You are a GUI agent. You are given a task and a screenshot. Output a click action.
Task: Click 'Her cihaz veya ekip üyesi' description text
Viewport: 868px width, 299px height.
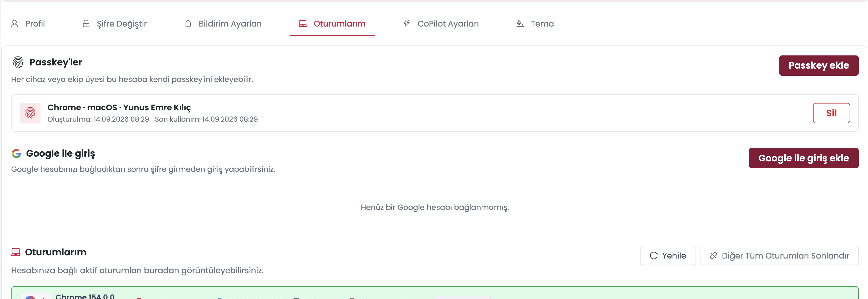pyautogui.click(x=132, y=79)
